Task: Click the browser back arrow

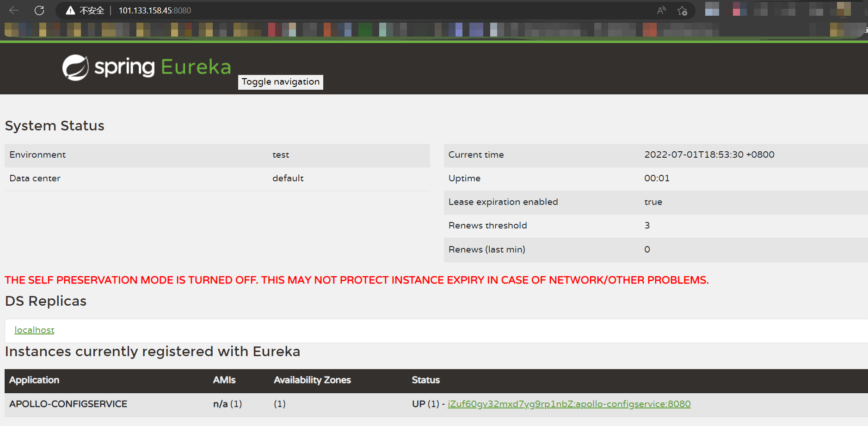Action: [14, 10]
